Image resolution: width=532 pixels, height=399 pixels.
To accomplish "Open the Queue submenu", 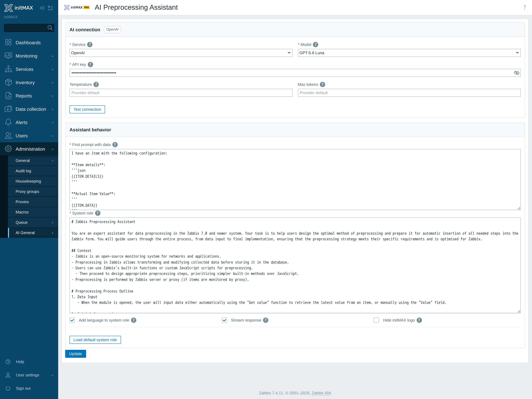I will click(33, 222).
